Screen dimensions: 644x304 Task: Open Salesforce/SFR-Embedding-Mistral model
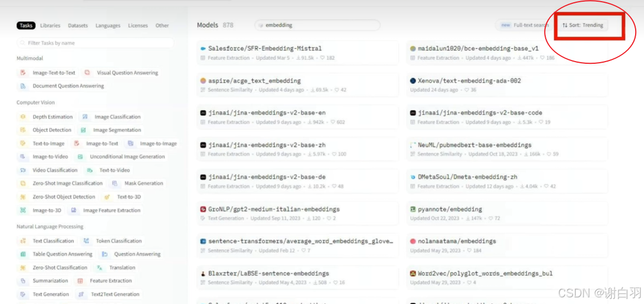point(298,53)
